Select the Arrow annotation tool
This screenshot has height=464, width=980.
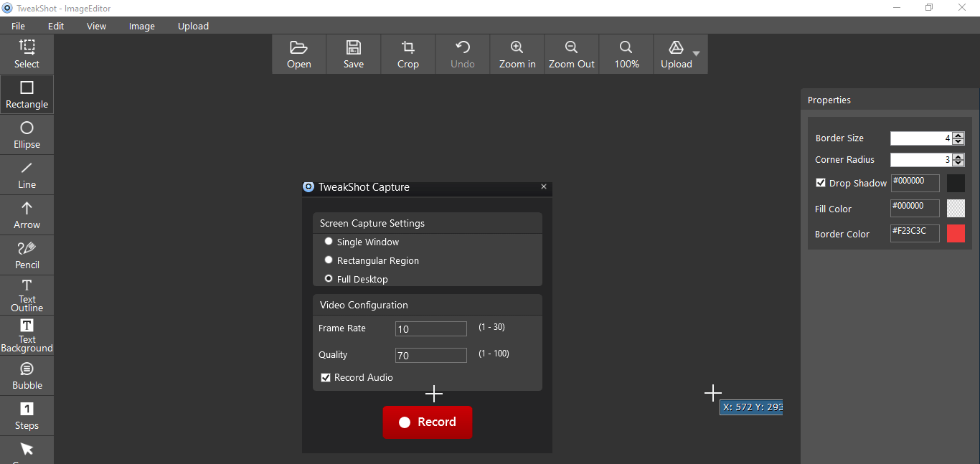tap(27, 215)
